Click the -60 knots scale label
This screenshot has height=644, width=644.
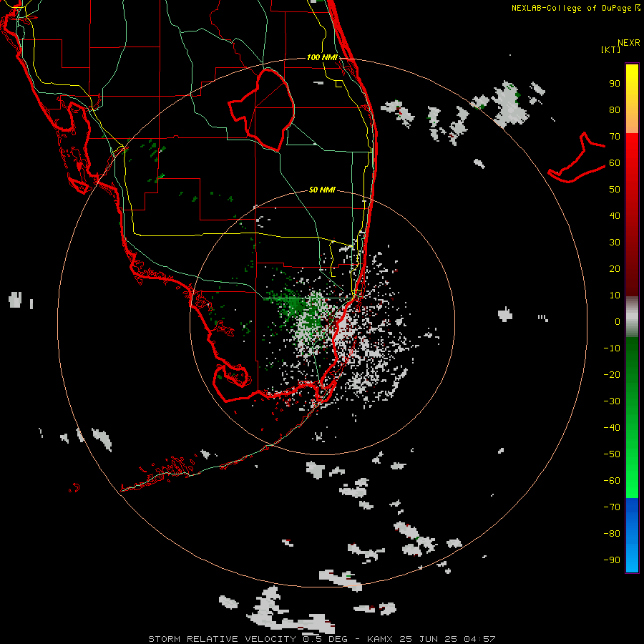pos(612,481)
